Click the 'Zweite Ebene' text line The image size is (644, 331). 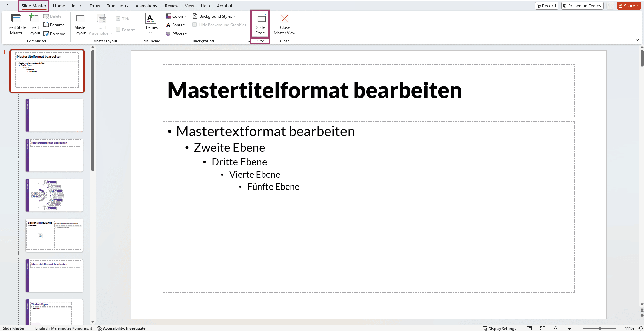229,148
